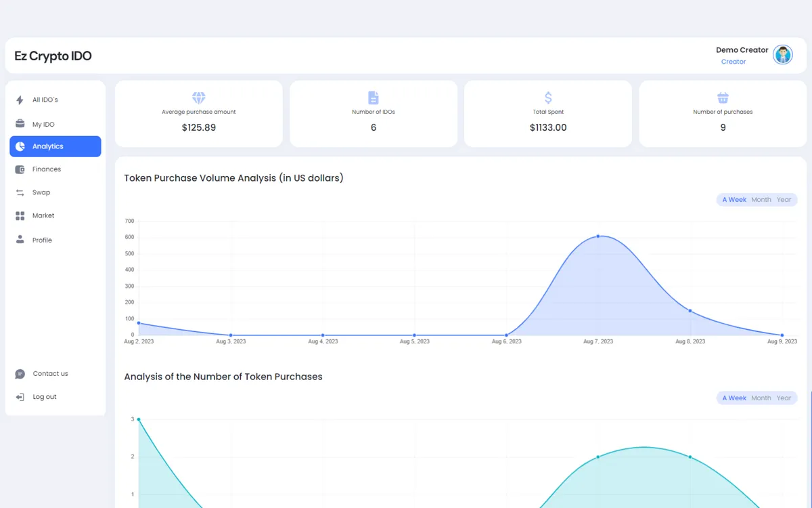This screenshot has width=812, height=508.
Task: Click the Contact us link
Action: [50, 374]
